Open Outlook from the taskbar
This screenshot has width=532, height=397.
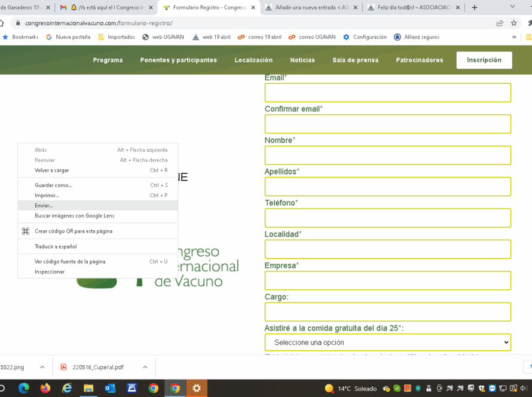[110, 388]
